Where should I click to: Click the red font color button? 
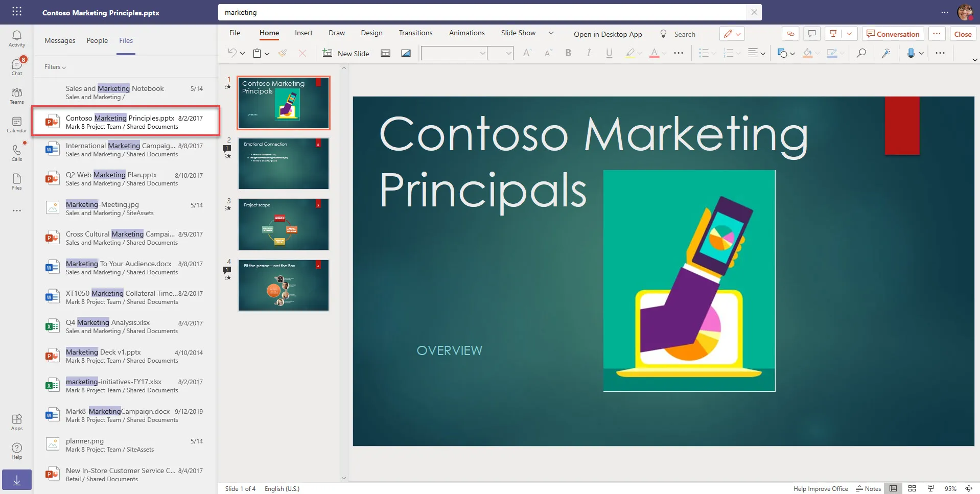(x=654, y=53)
